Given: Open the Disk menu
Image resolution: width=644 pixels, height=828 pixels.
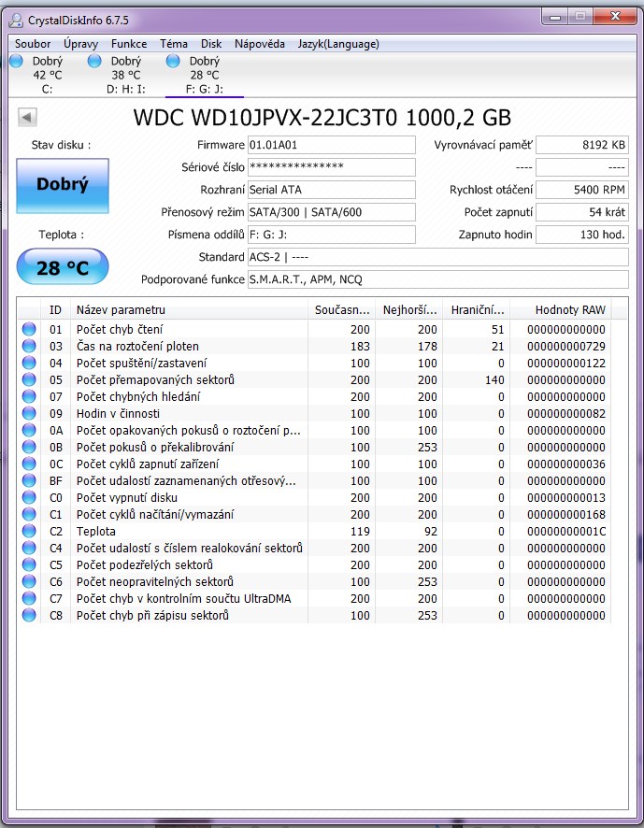Looking at the screenshot, I should coord(211,44).
